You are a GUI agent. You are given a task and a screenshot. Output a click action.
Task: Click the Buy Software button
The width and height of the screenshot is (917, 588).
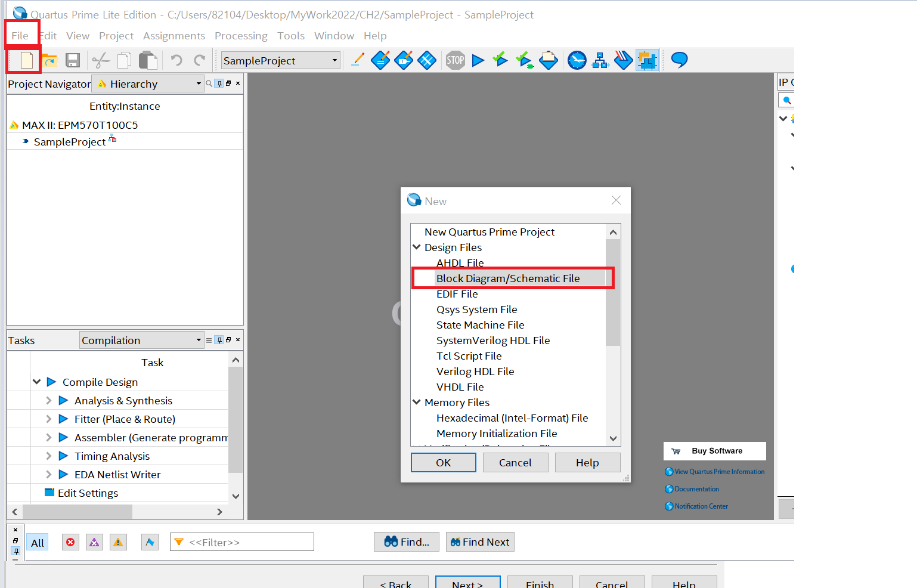coord(715,451)
